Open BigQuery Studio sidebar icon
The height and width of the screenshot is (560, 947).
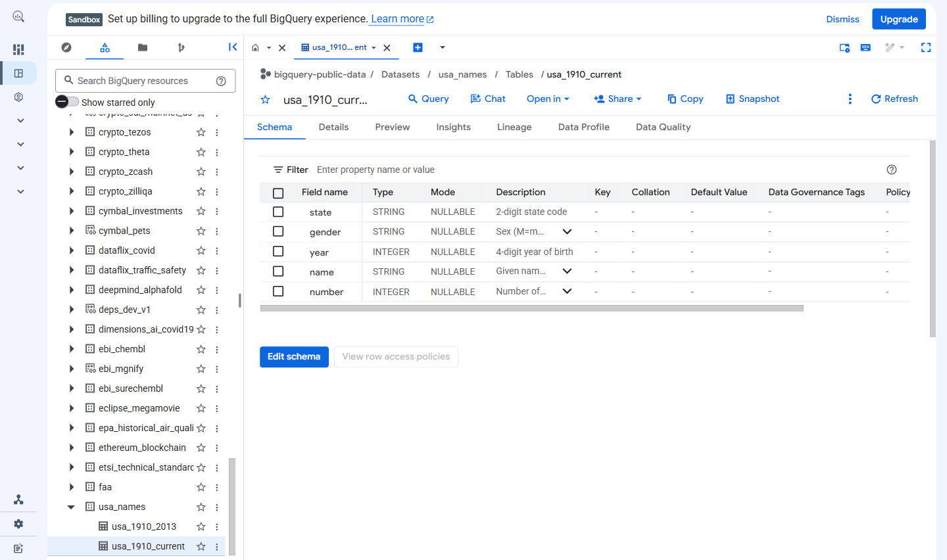tap(18, 73)
